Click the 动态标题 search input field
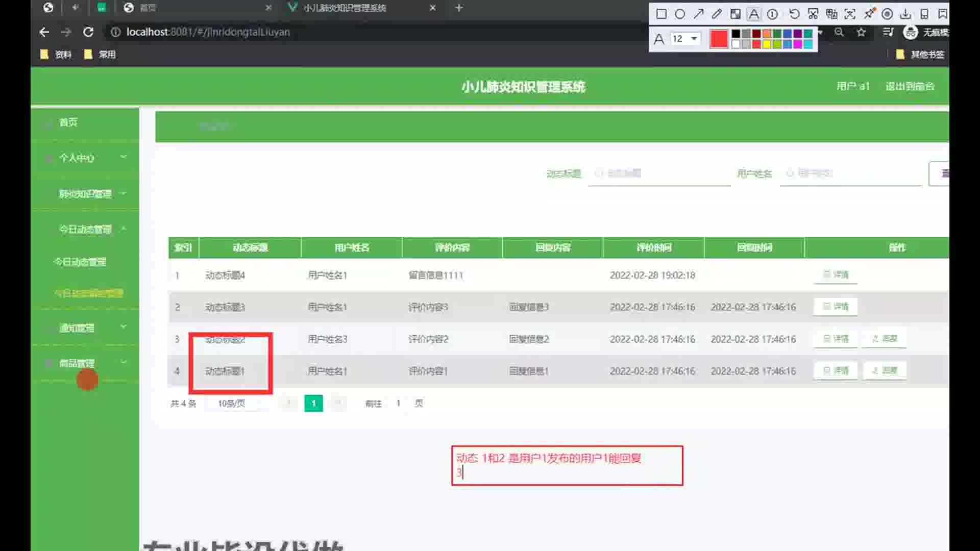The height and width of the screenshot is (551, 980). pyautogui.click(x=658, y=173)
